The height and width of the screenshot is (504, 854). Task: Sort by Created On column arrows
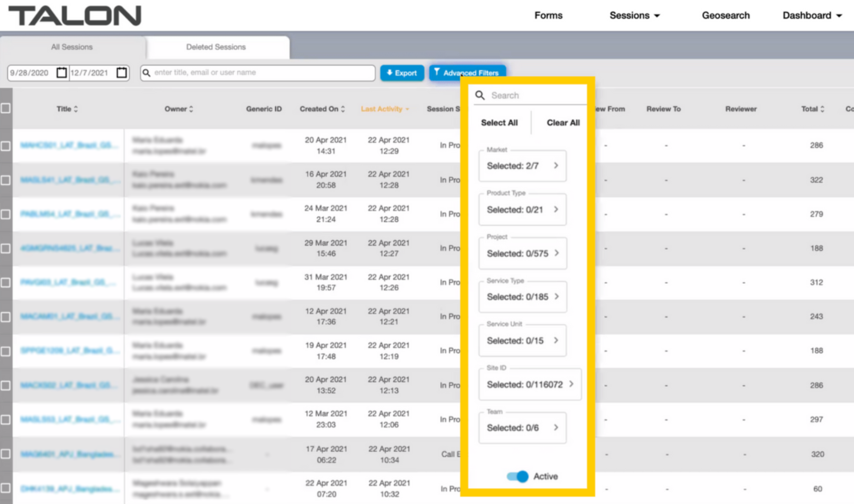343,109
